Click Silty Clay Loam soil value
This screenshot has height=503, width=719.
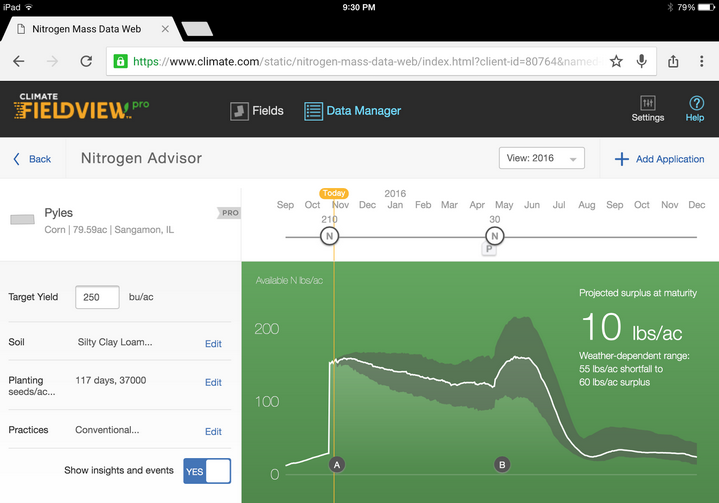point(115,342)
